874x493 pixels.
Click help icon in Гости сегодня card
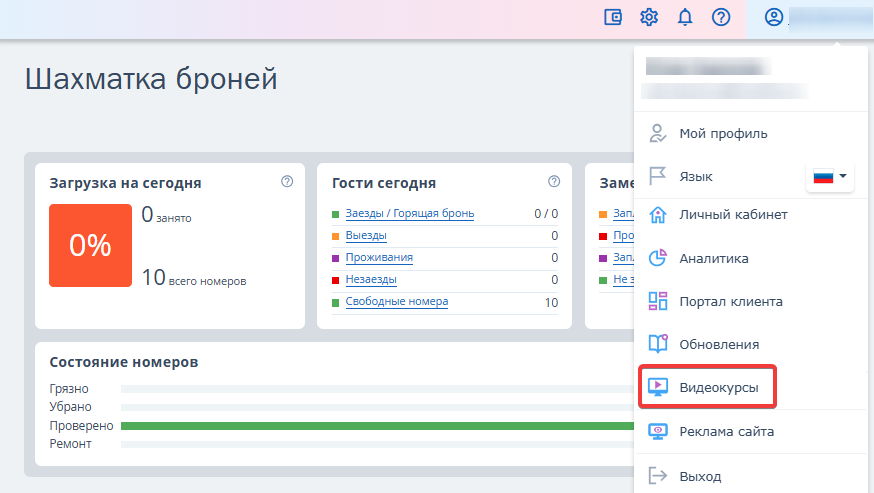[554, 181]
